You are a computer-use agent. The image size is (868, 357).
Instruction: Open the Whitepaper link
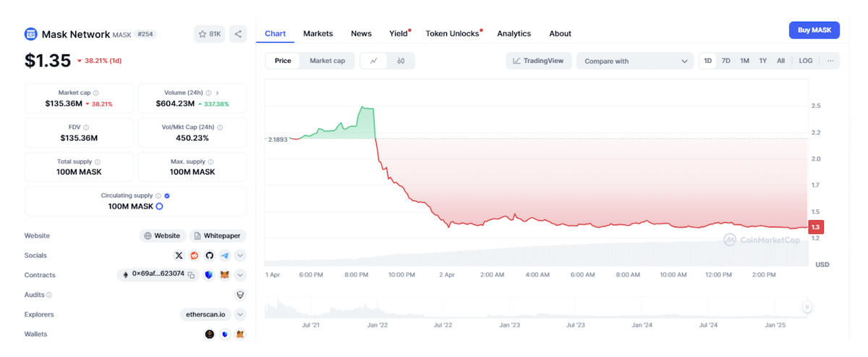click(x=218, y=235)
